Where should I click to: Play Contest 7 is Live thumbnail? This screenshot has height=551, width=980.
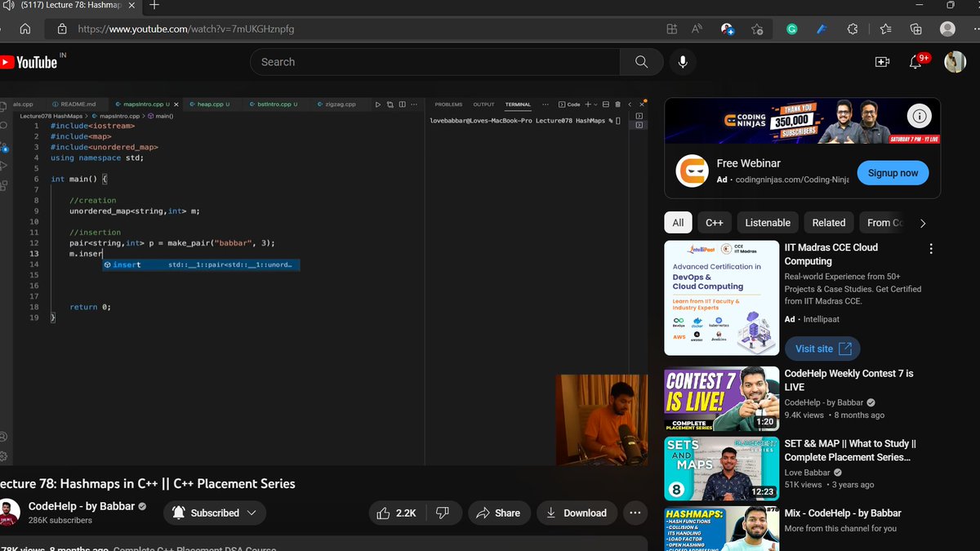(x=721, y=398)
